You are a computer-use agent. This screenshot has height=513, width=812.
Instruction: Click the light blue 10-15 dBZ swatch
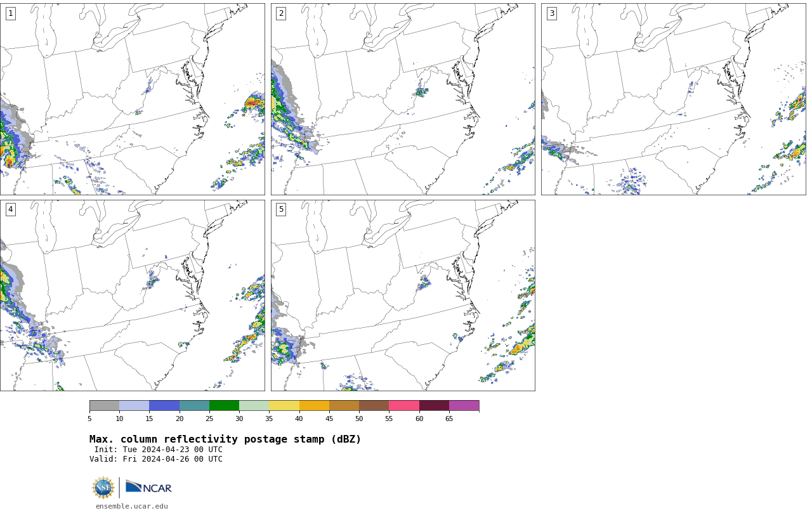coord(134,406)
